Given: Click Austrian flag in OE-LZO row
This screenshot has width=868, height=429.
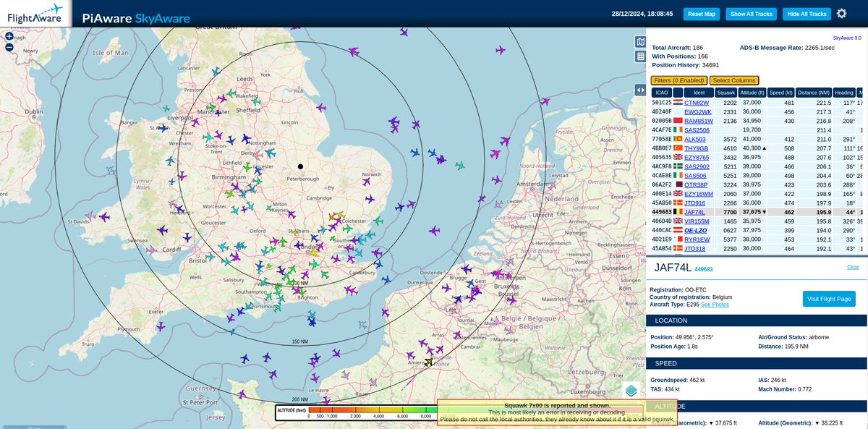Looking at the screenshot, I should 678,230.
